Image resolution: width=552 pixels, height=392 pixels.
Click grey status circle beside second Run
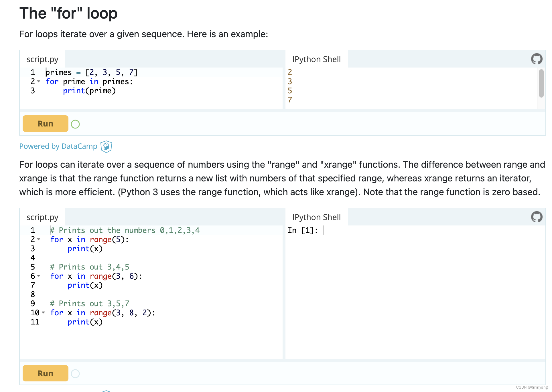75,374
